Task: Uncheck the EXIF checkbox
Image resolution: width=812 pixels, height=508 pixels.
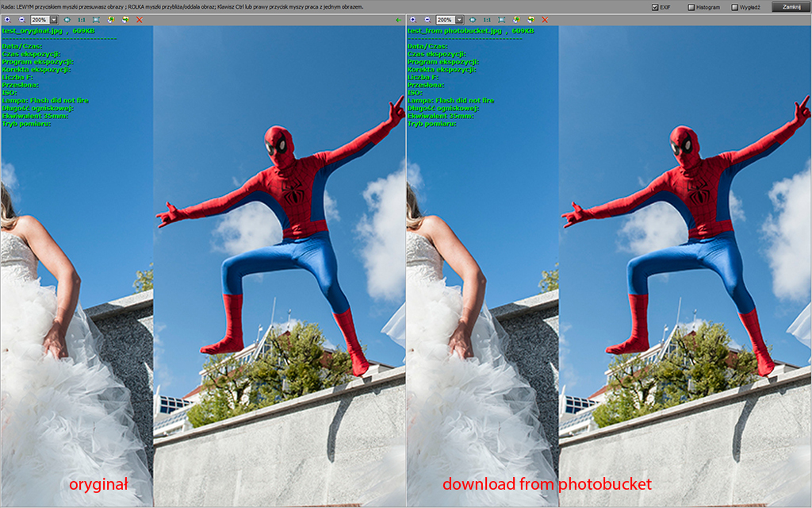Action: 654,7
